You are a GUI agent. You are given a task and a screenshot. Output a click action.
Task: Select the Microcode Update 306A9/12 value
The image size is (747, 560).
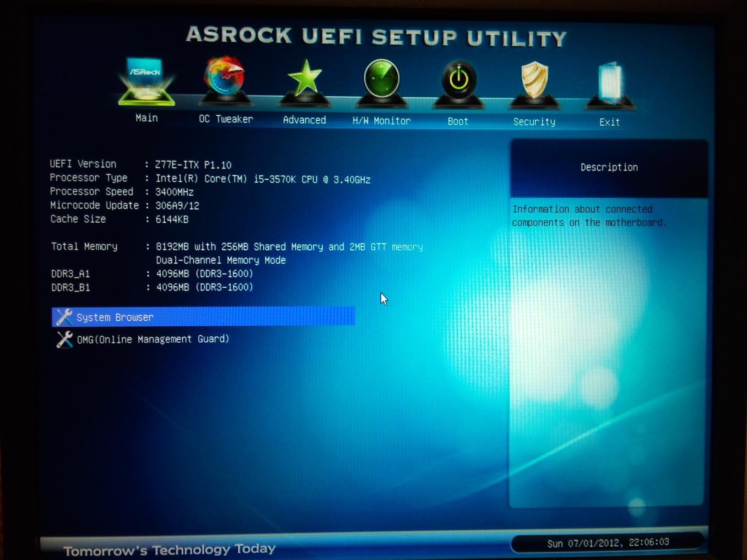click(177, 206)
